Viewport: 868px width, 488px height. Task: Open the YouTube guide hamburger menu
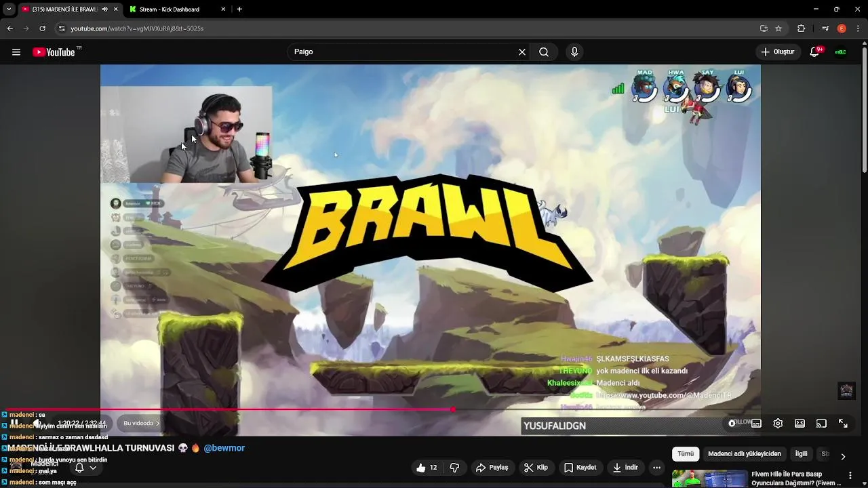click(x=16, y=52)
